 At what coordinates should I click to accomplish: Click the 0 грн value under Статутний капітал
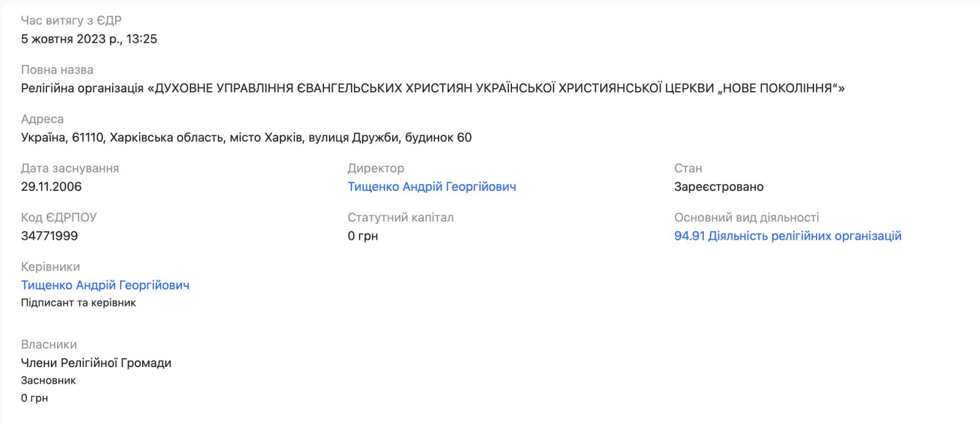tap(363, 236)
